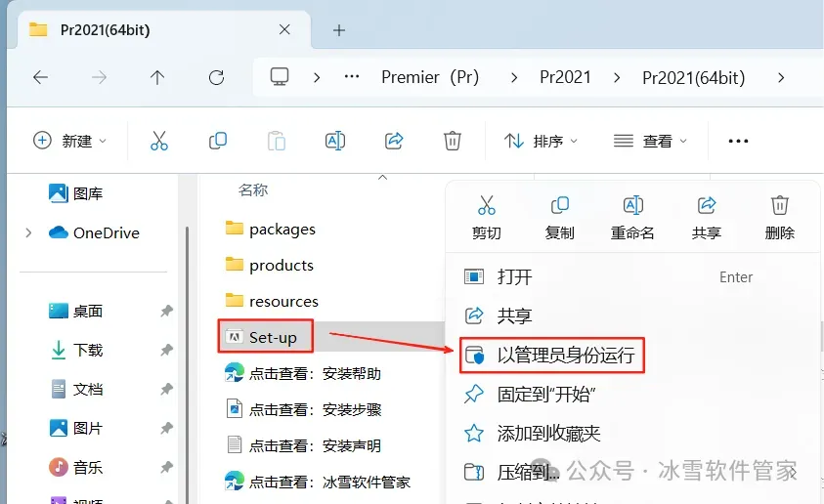The width and height of the screenshot is (824, 504).
Task: Choose 压缩到... option
Action: click(x=632, y=472)
